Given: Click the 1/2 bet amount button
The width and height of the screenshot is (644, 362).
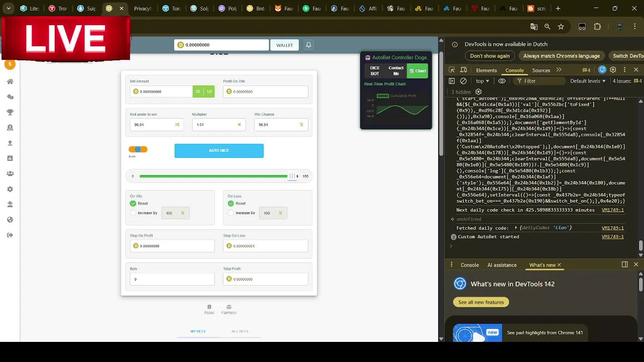Looking at the screenshot, I should coord(209,92).
